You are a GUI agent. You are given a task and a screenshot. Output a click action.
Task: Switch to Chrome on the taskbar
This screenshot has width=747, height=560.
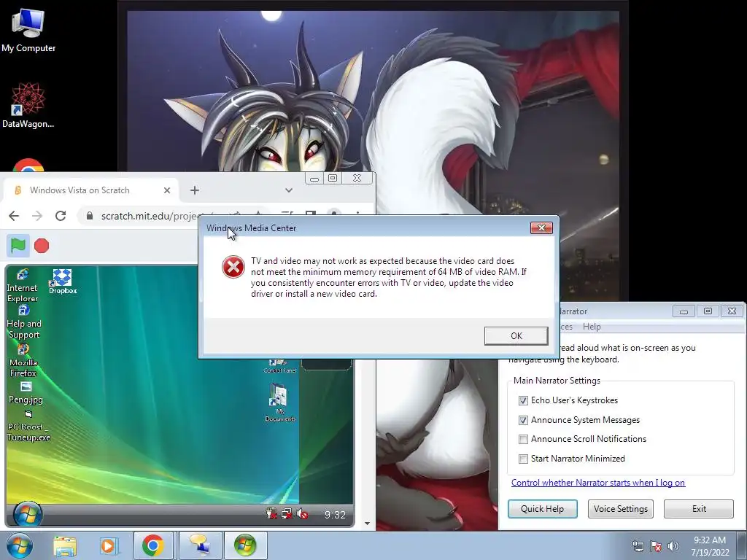tap(153, 545)
